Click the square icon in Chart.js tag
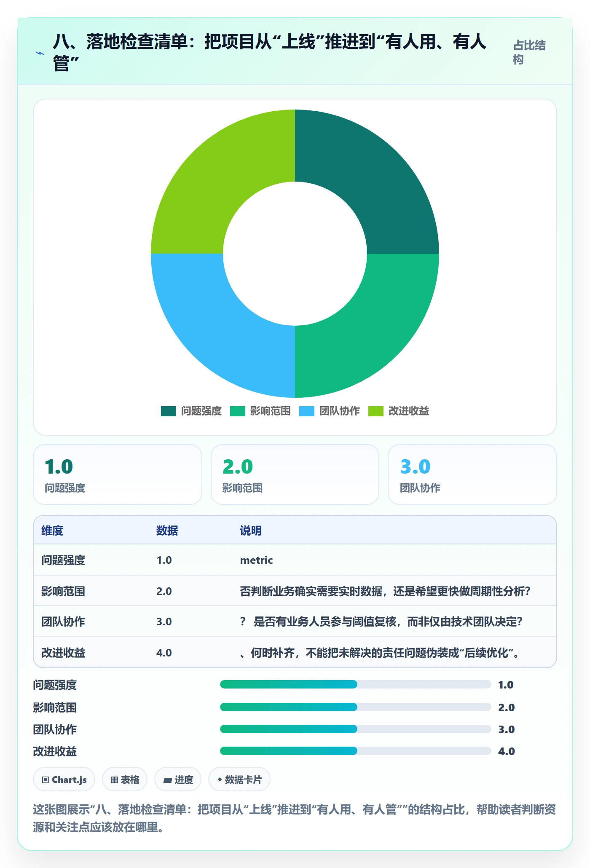The width and height of the screenshot is (590, 868). click(x=46, y=780)
